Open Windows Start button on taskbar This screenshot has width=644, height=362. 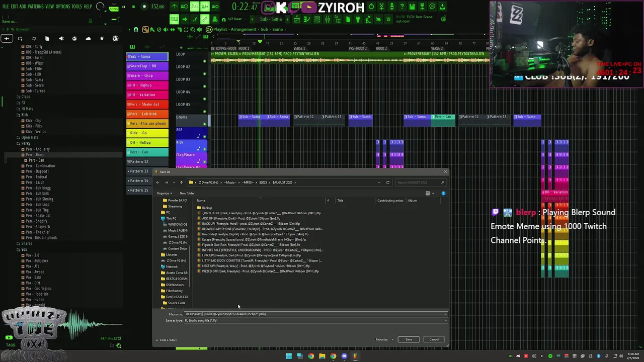pos(289,356)
